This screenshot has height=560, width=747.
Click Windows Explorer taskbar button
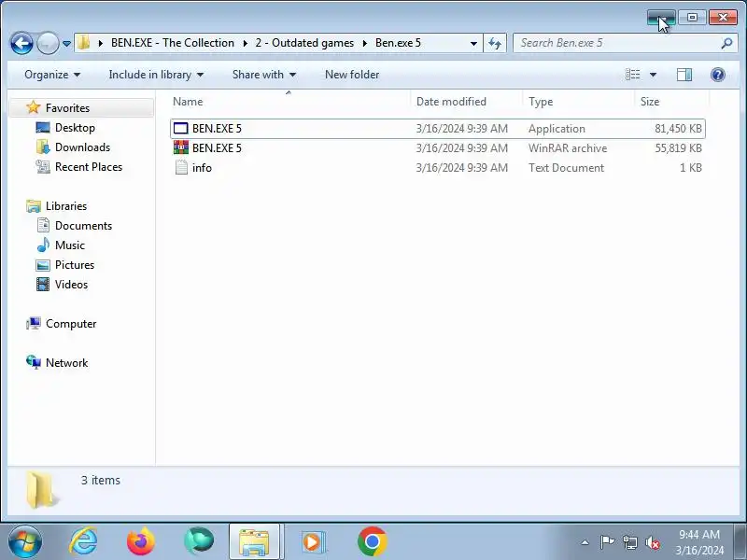tap(254, 541)
